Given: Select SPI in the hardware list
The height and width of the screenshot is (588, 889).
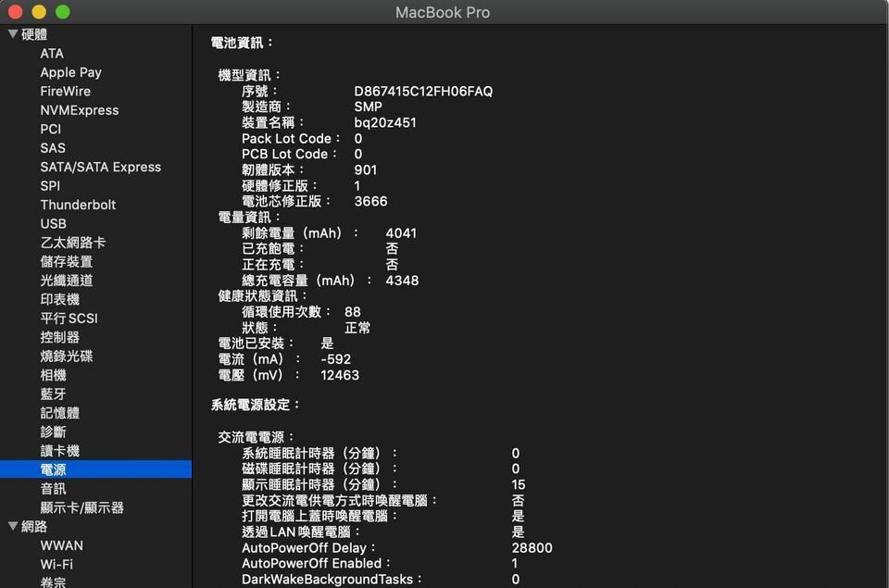Looking at the screenshot, I should (50, 186).
